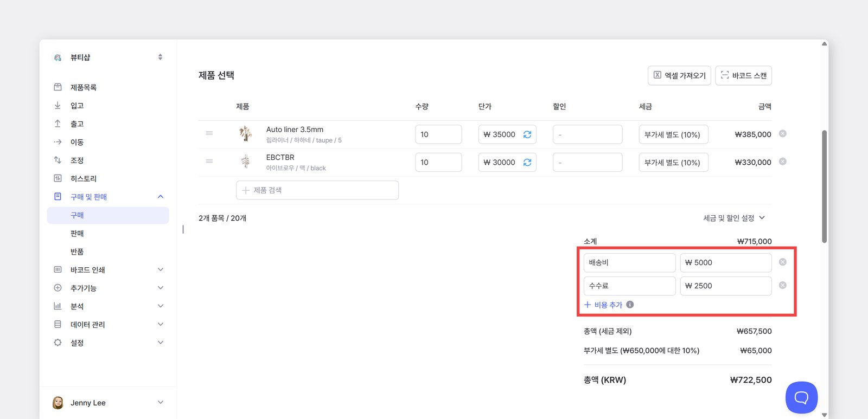The image size is (868, 419).
Task: Click discount field for EBCTBR
Action: (x=588, y=162)
